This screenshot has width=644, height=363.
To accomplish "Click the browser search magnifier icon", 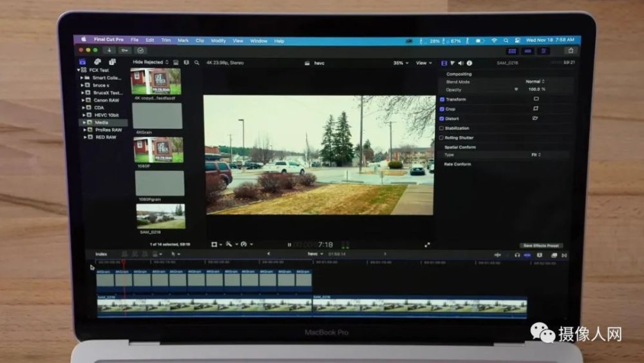I will pyautogui.click(x=196, y=63).
